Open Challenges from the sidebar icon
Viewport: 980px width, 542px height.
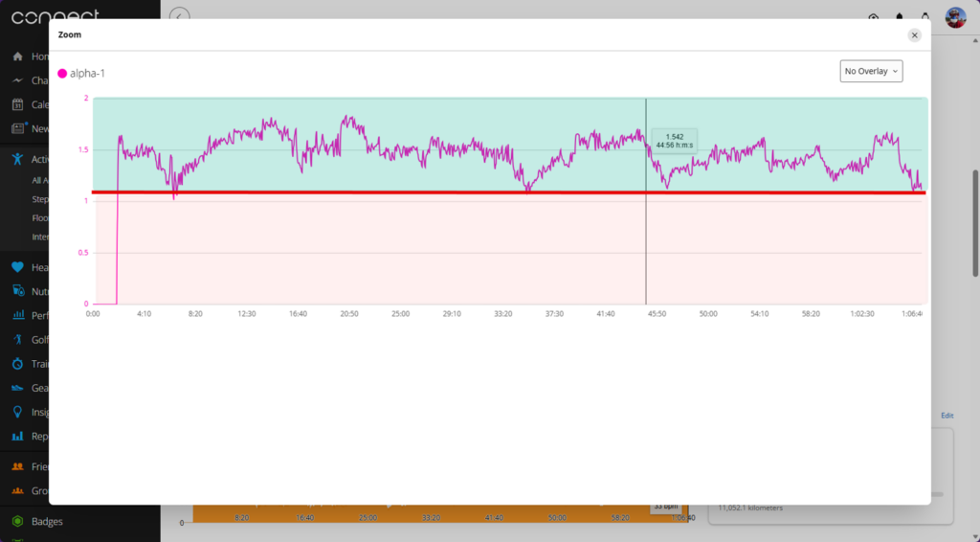(17, 80)
